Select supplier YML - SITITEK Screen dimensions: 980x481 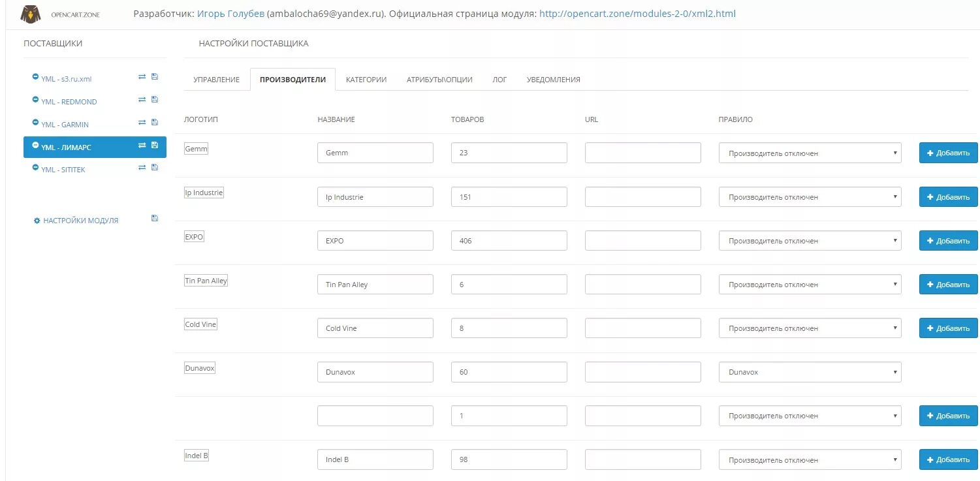coord(63,170)
